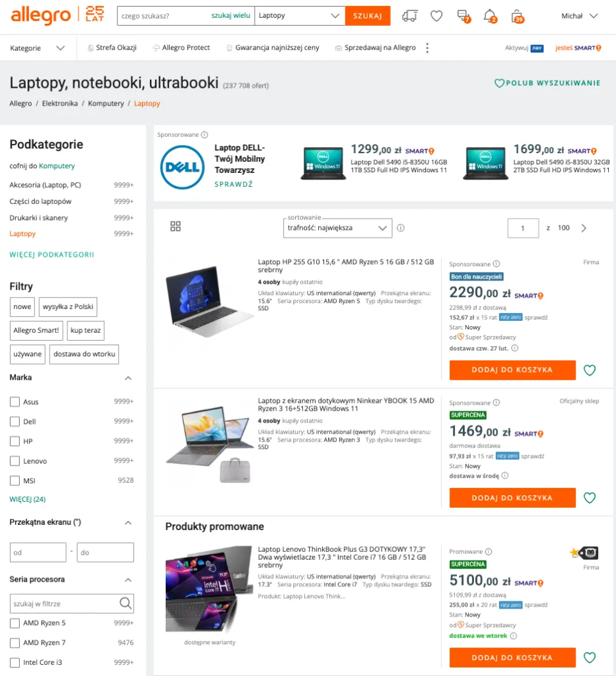Check the Asus brand filter
The image size is (616, 676).
click(x=15, y=402)
